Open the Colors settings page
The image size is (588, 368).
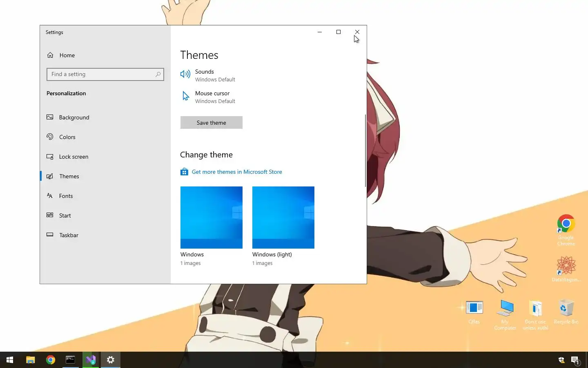point(105,137)
